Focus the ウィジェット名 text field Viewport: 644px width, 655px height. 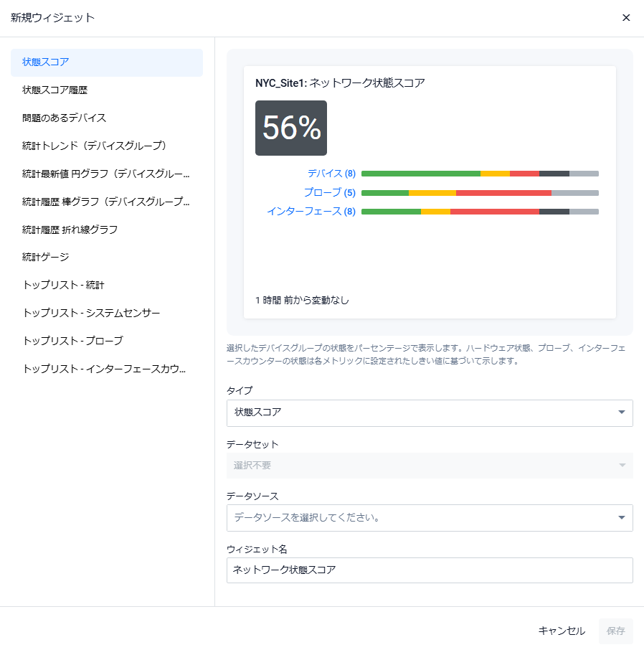tap(430, 570)
